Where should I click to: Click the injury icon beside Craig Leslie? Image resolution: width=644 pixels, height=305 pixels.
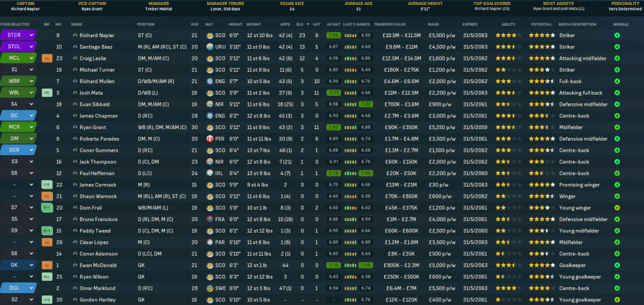click(46, 58)
